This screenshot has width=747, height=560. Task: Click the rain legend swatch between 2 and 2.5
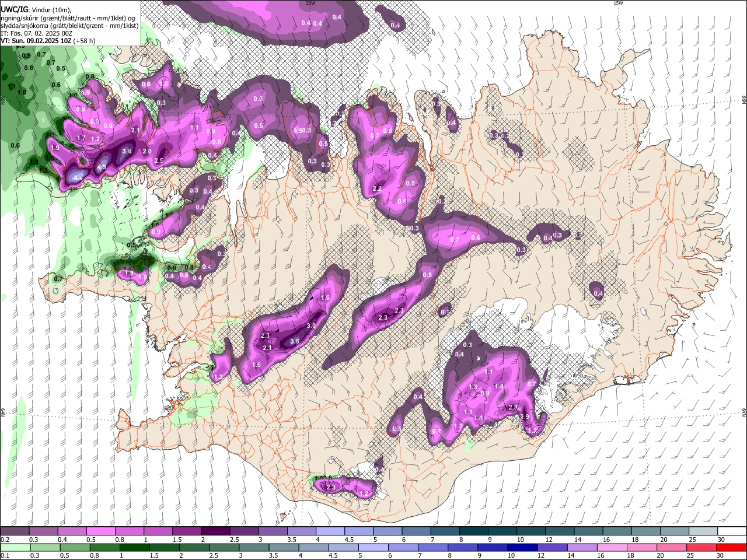pyautogui.click(x=193, y=547)
